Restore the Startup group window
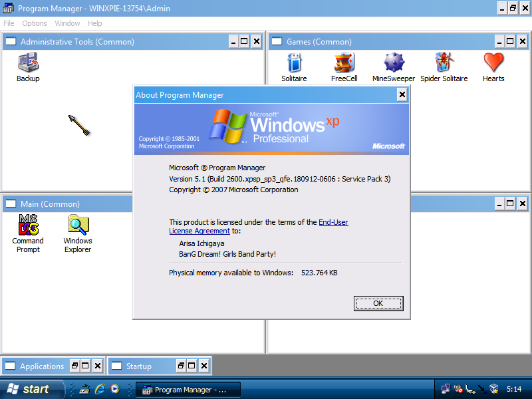The image size is (532, 399). pos(181,366)
